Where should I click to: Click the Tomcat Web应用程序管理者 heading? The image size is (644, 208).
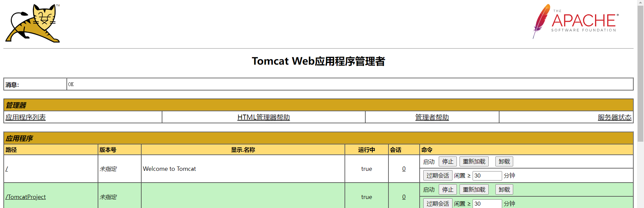[x=318, y=61]
